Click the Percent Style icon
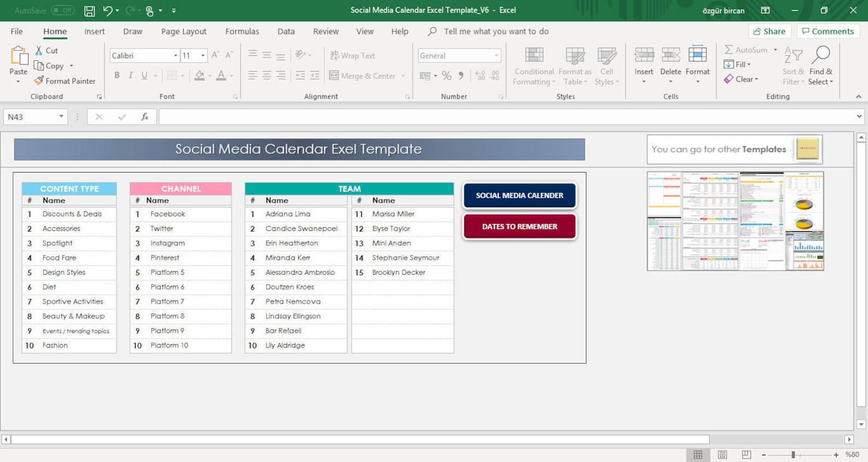Screen dimensions: 868x462 coord(447,76)
